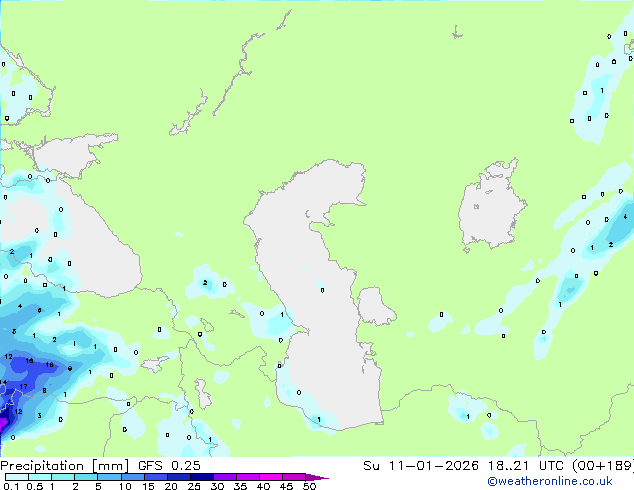Click the legend scale label '30'
634x490 pixels.
click(x=217, y=486)
